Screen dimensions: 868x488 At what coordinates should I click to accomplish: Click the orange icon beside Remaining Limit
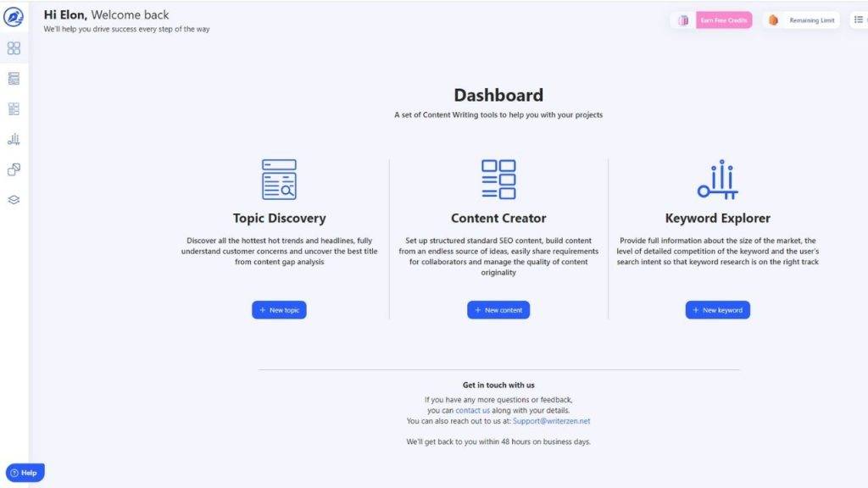pos(773,20)
